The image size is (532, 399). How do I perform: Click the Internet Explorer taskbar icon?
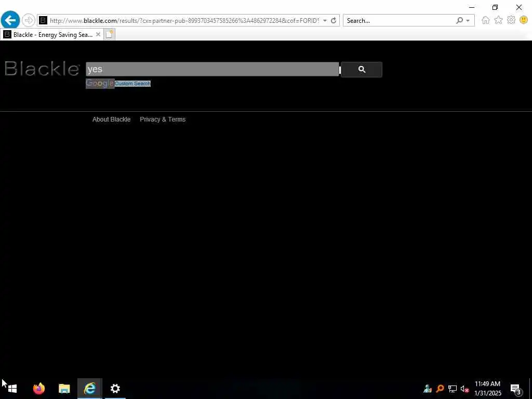89,389
